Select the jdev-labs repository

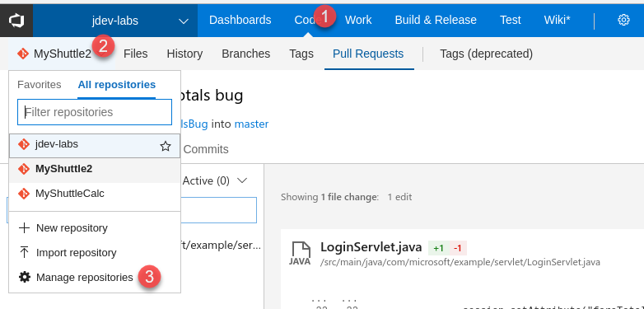95,146
